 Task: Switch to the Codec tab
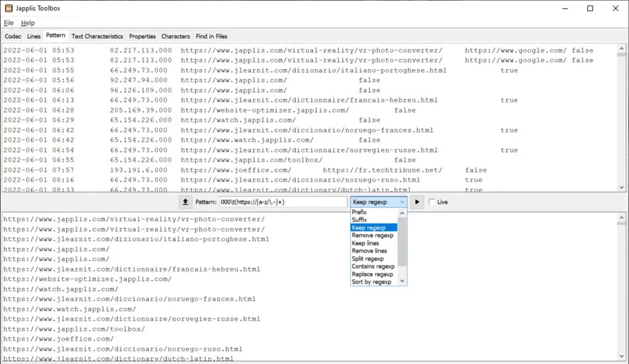click(13, 36)
